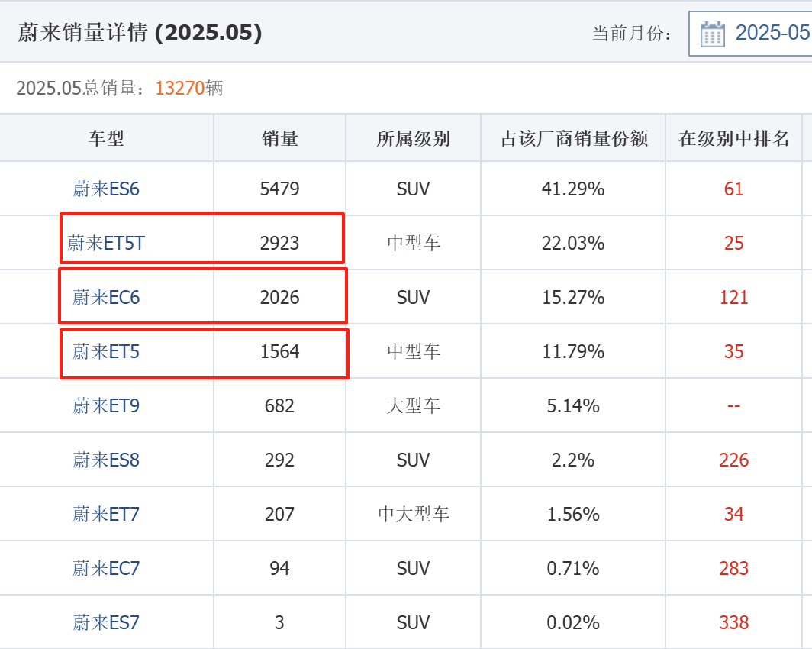Open the 蔚来ET5T model link
The width and height of the screenshot is (812, 649).
(x=106, y=243)
